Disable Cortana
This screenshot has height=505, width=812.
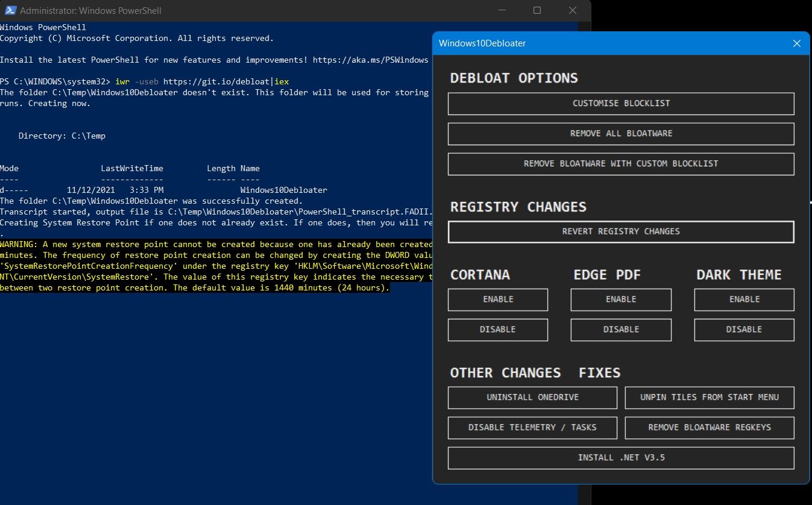point(498,330)
